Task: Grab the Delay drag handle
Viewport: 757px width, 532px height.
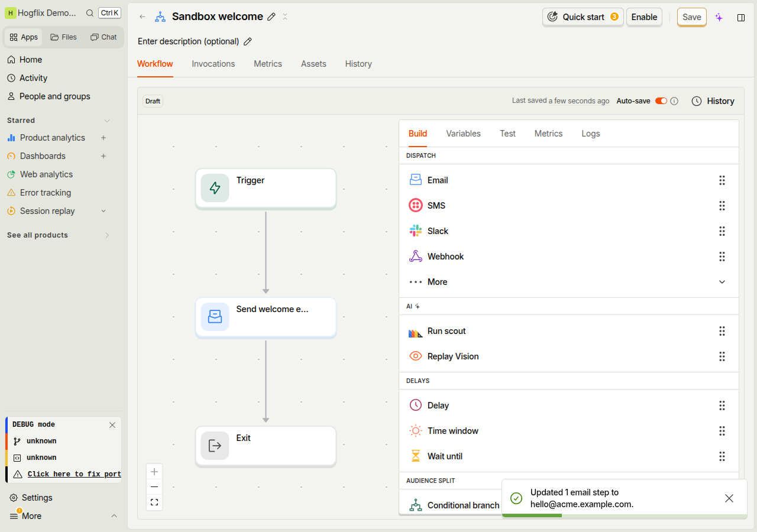Action: click(x=722, y=406)
